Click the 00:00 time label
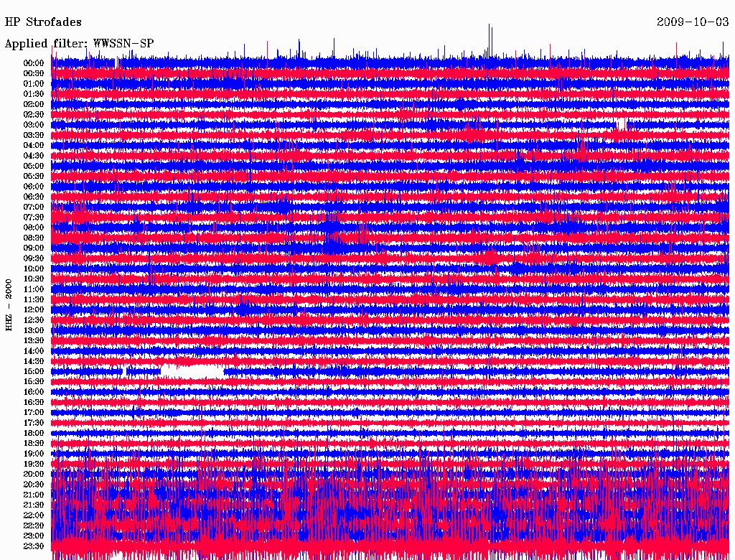This screenshot has height=560, width=735. click(34, 63)
